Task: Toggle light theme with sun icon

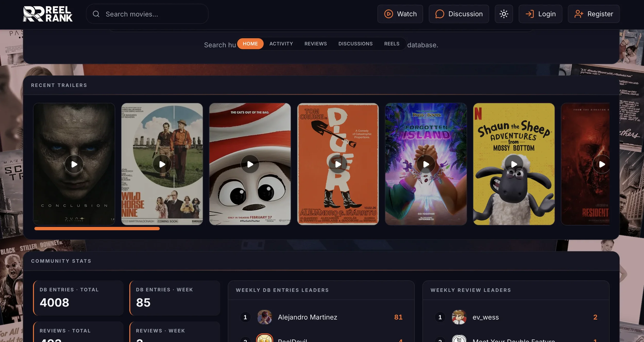Action: coord(504,14)
